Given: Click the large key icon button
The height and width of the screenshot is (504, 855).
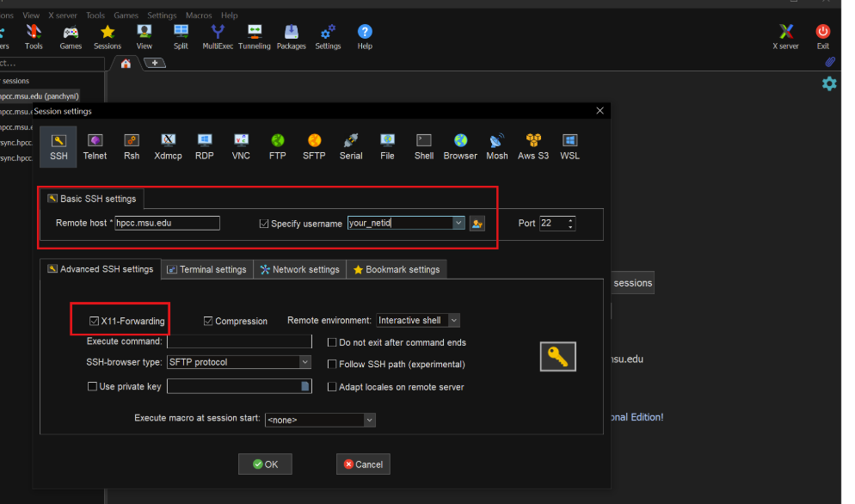Looking at the screenshot, I should tap(558, 357).
